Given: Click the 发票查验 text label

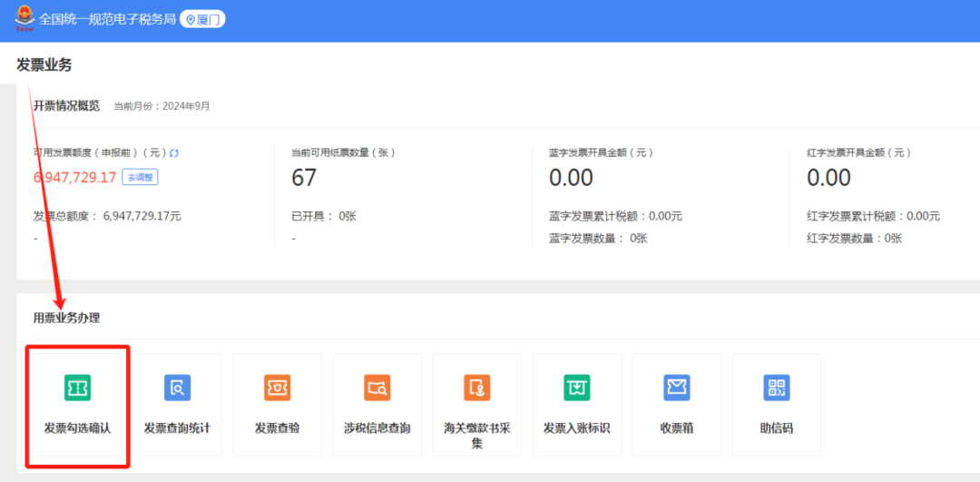Looking at the screenshot, I should point(277,428).
